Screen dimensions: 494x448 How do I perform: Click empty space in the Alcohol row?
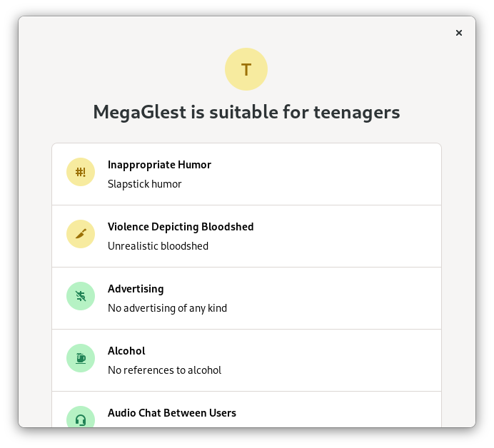click(x=331, y=360)
